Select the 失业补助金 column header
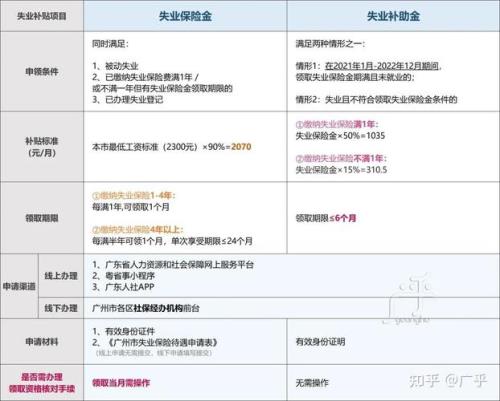The height and width of the screenshot is (401, 500). 393,16
